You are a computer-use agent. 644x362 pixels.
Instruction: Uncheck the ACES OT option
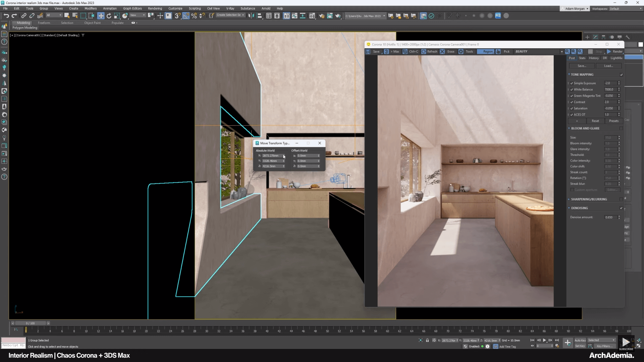571,114
